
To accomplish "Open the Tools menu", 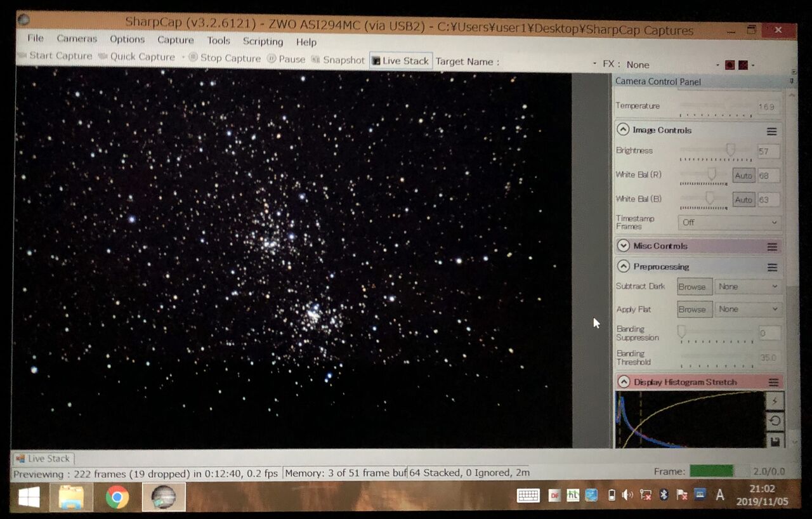I will coord(218,41).
